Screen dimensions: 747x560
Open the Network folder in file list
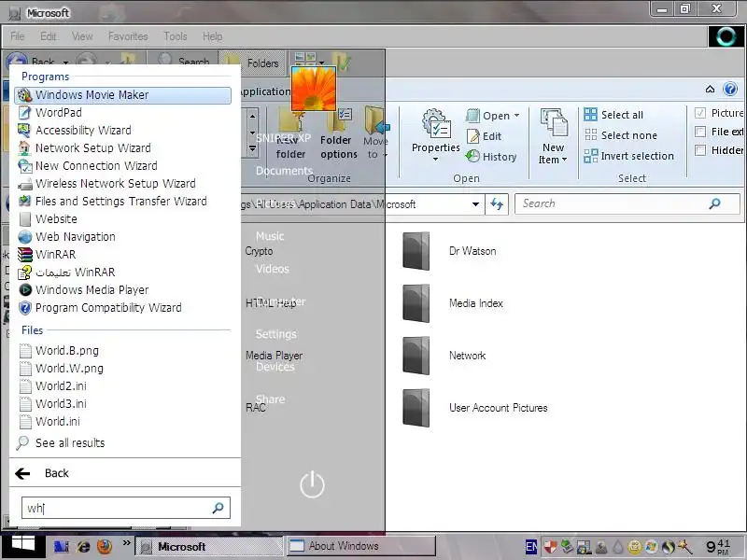(x=444, y=356)
